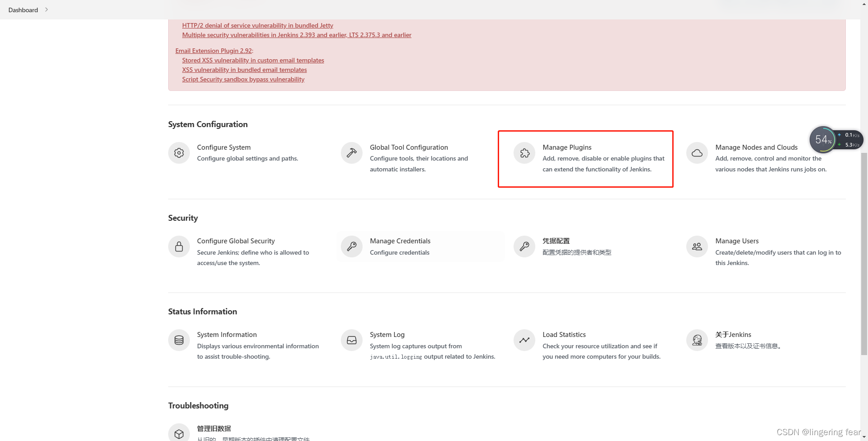
Task: Click '配置凭据的提供者和类型' description text
Action: [x=577, y=252]
